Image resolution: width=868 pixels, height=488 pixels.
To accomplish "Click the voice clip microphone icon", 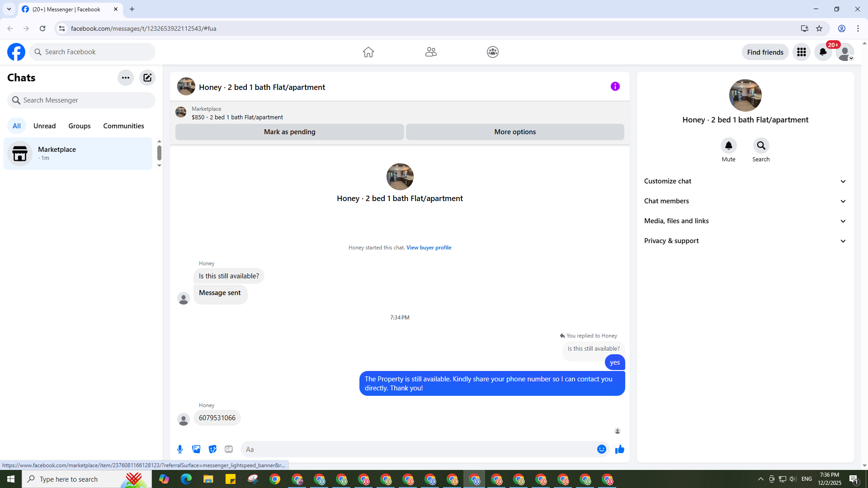I will (x=180, y=449).
